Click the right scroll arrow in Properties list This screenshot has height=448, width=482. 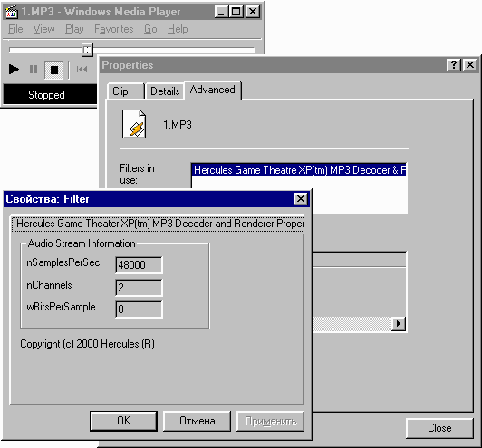coord(399,324)
